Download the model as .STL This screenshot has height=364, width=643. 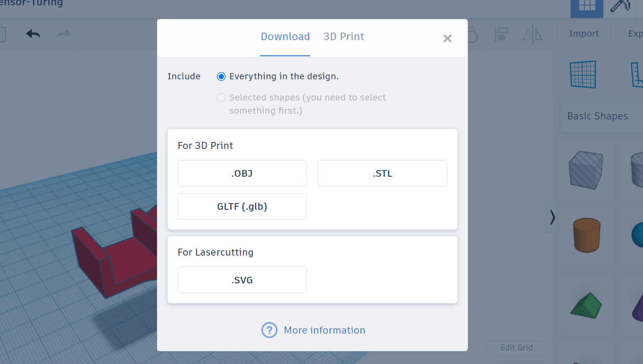[382, 173]
